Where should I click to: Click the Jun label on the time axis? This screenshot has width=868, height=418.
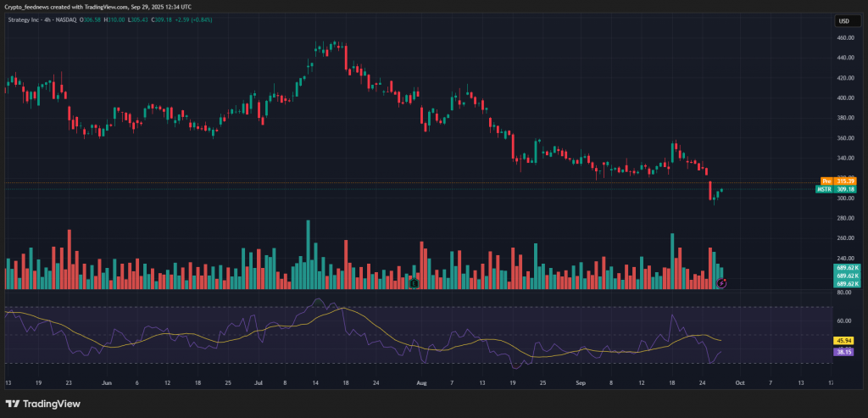(x=106, y=383)
